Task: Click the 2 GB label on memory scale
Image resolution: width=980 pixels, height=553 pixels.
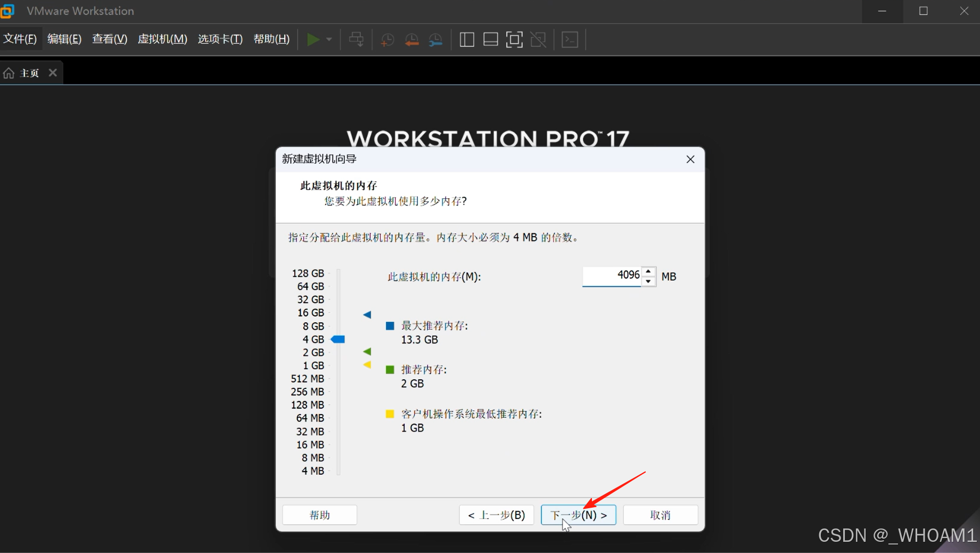Action: tap(313, 353)
